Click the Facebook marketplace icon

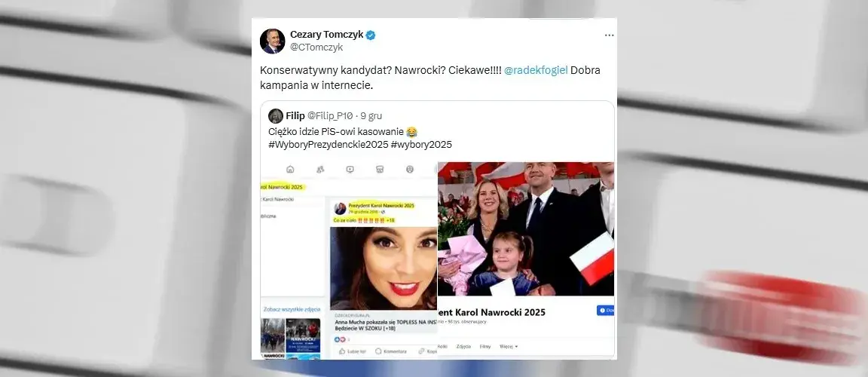click(380, 170)
